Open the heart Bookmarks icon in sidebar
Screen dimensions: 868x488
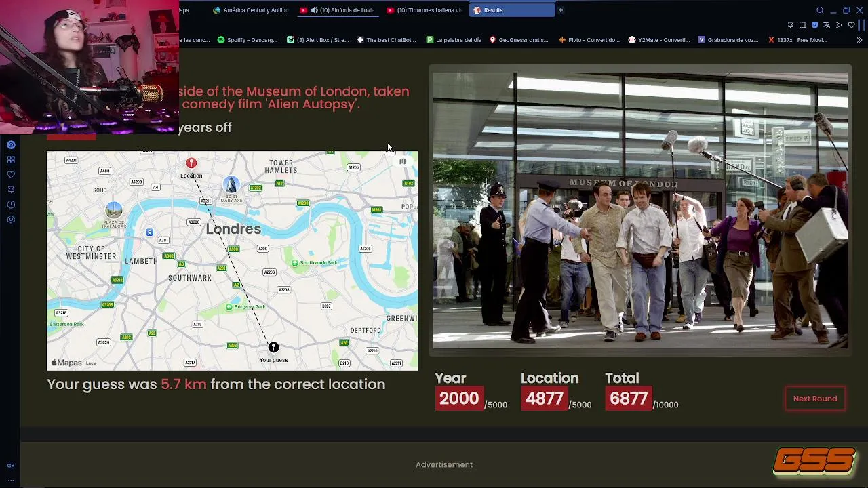(x=11, y=174)
